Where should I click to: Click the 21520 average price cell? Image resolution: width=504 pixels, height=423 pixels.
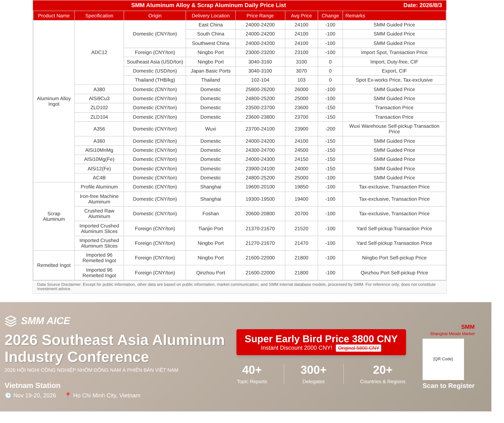(x=301, y=229)
